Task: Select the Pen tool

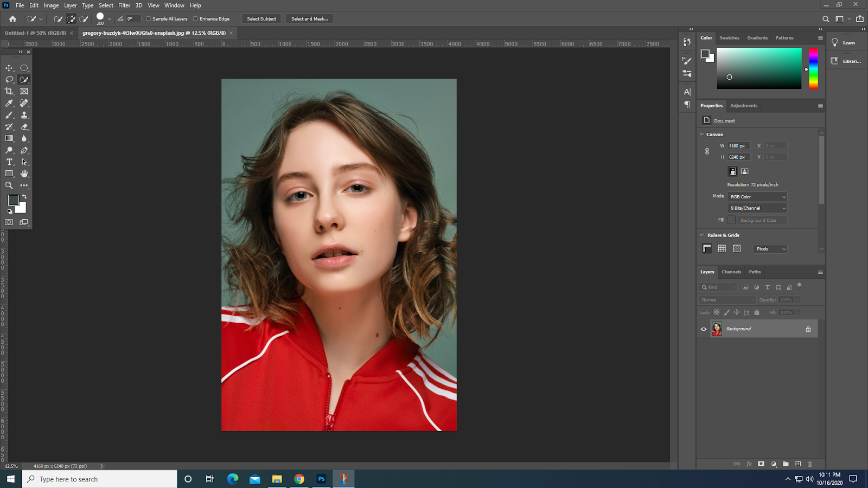Action: (24, 150)
